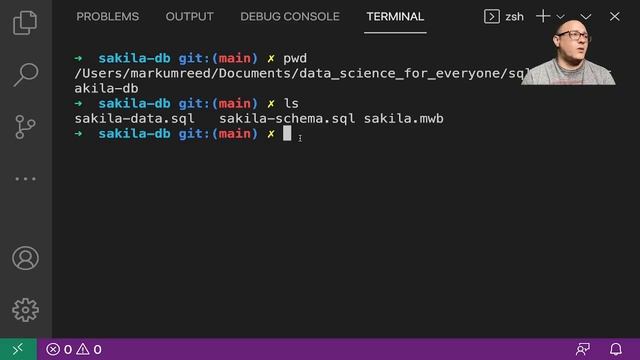Open notifications bell
This screenshot has width=640, height=360.
tap(616, 349)
